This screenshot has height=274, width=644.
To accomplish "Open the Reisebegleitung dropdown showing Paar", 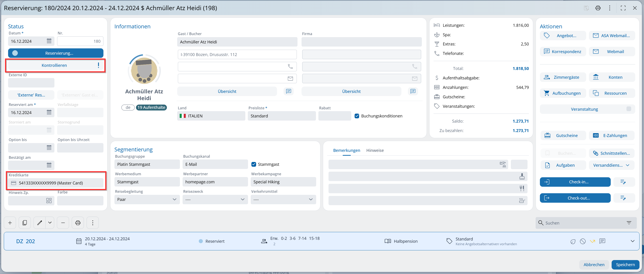I will pyautogui.click(x=147, y=200).
